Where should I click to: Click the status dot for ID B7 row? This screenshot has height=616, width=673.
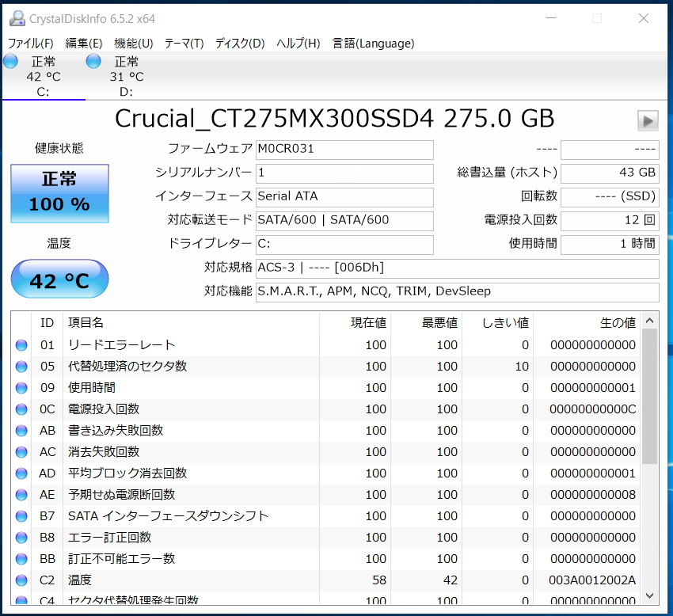click(x=21, y=516)
